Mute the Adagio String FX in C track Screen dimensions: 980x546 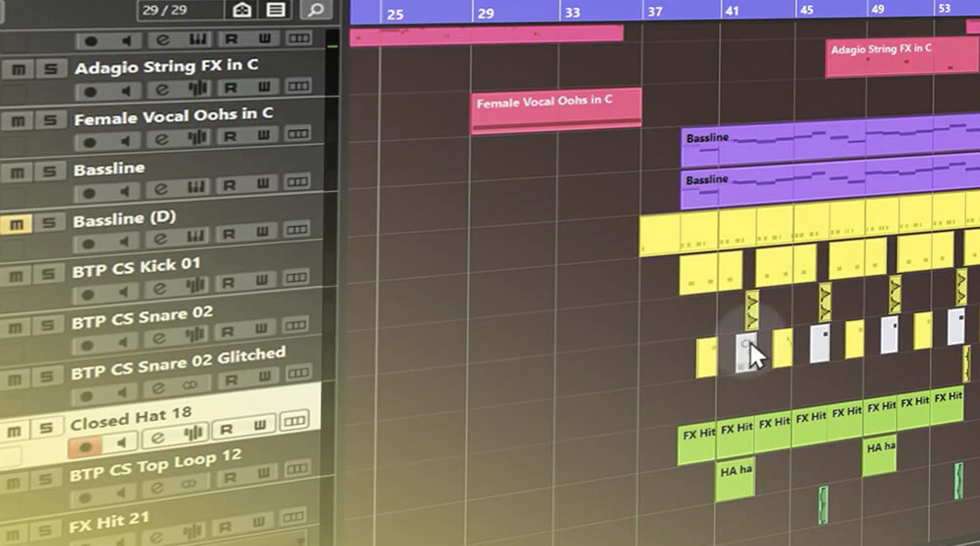[x=18, y=69]
